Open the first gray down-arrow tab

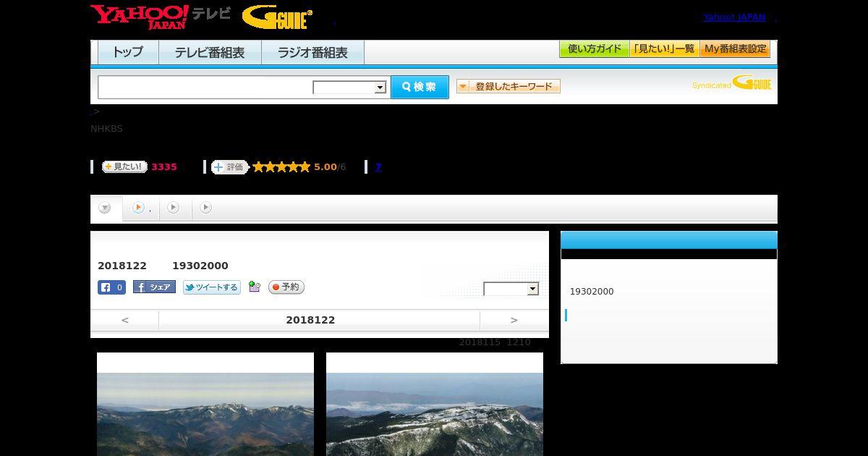coord(106,208)
